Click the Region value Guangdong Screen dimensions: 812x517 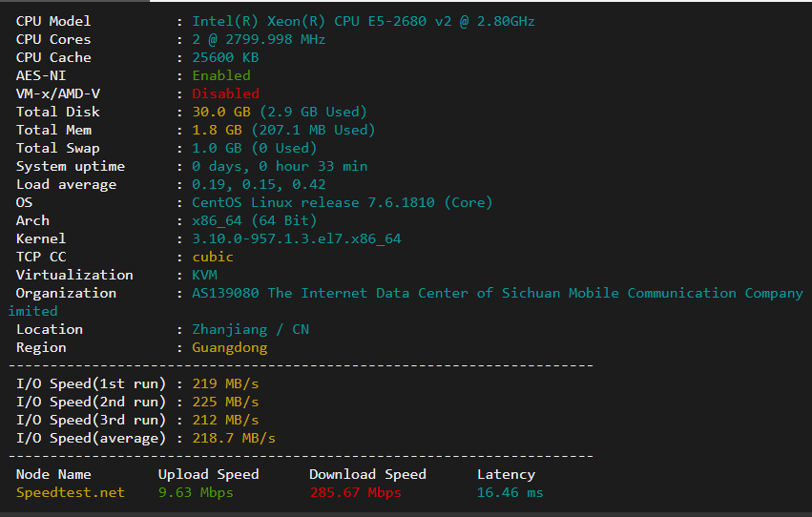[229, 347]
